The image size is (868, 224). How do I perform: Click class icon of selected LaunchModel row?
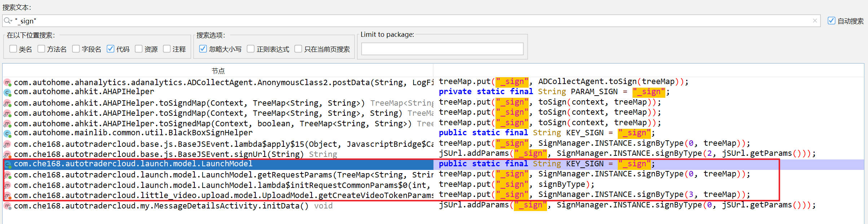point(7,164)
